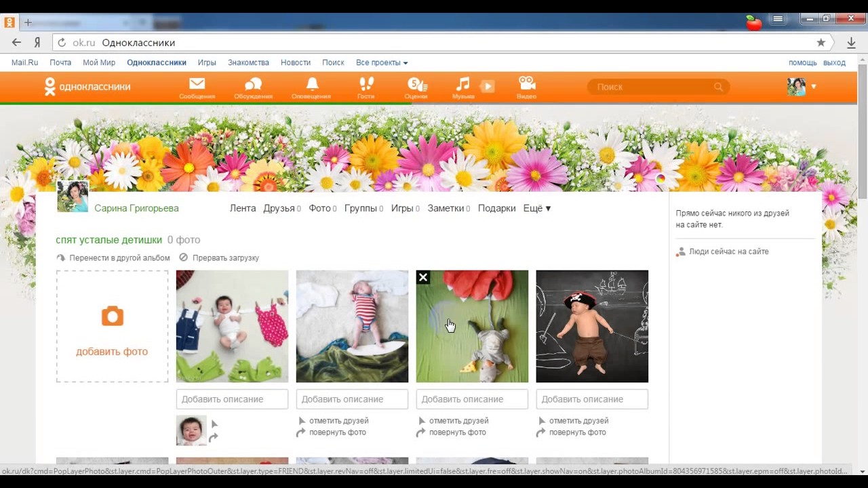Click the play button beside Музыка

tap(488, 86)
